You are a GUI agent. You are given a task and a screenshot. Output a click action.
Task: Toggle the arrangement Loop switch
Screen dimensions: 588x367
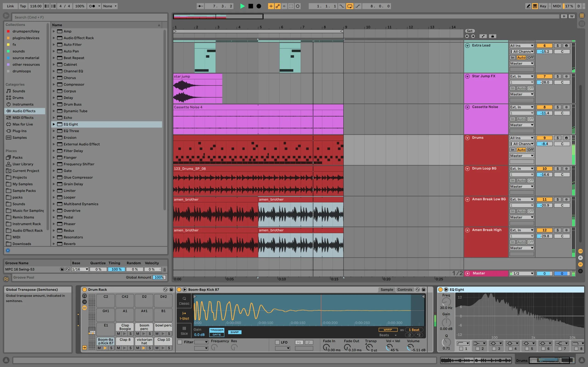[350, 6]
